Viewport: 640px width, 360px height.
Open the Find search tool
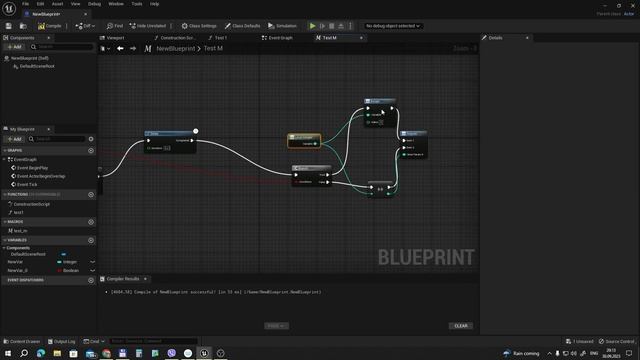coord(115,26)
